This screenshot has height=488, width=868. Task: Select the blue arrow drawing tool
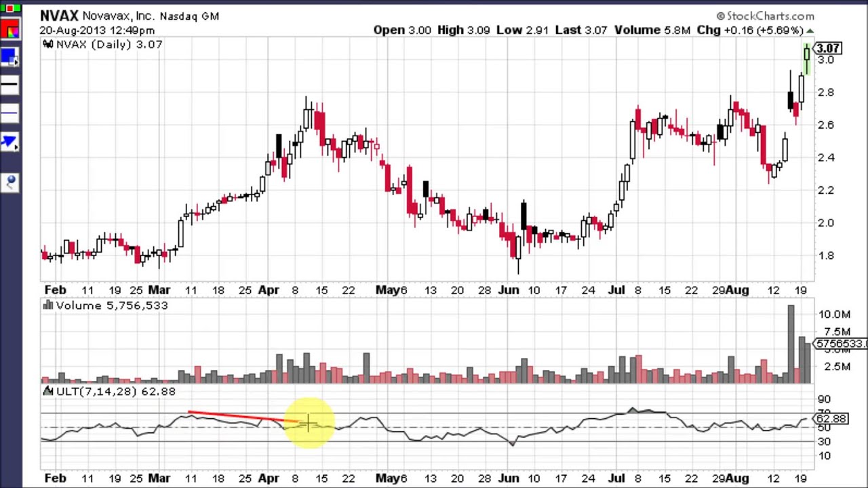tap(9, 142)
